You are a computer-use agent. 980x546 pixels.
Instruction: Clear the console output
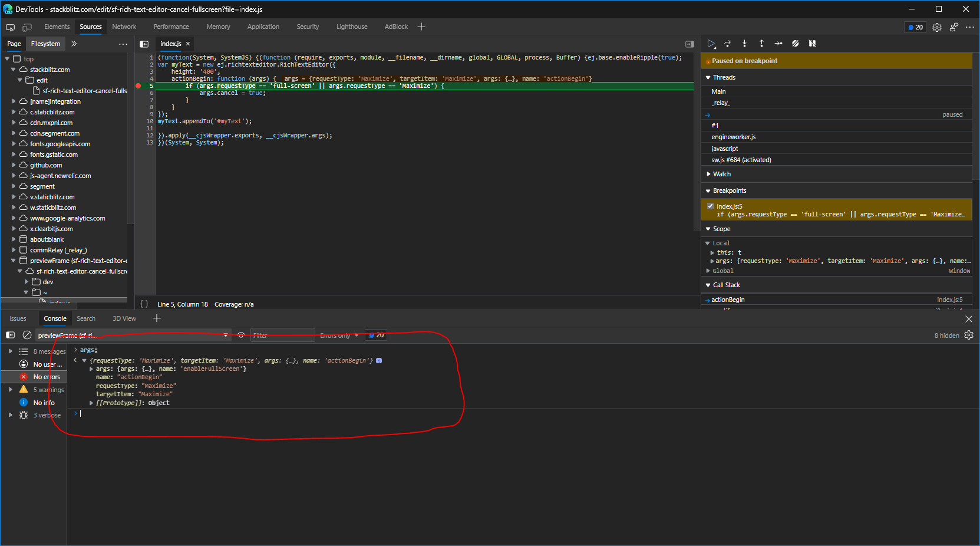(27, 335)
